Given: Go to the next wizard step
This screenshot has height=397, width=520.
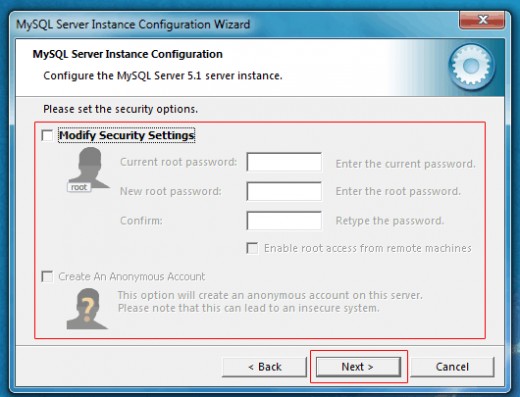Looking at the screenshot, I should click(x=358, y=367).
